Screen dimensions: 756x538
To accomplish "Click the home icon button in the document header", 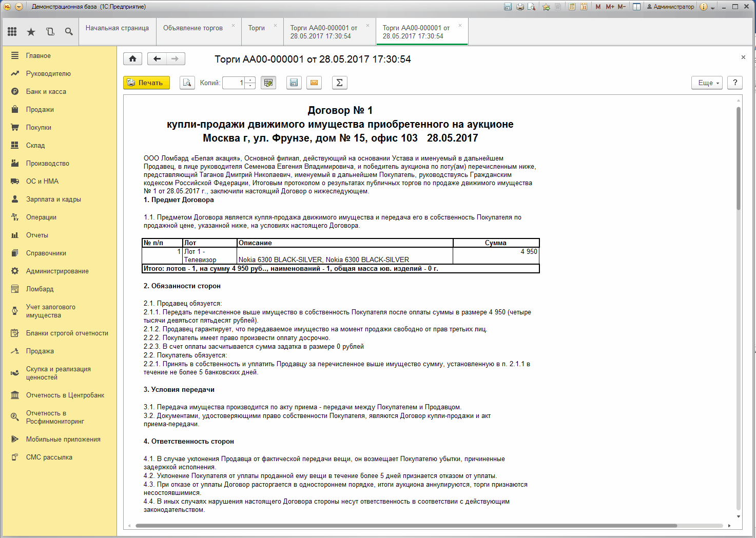I will 132,59.
